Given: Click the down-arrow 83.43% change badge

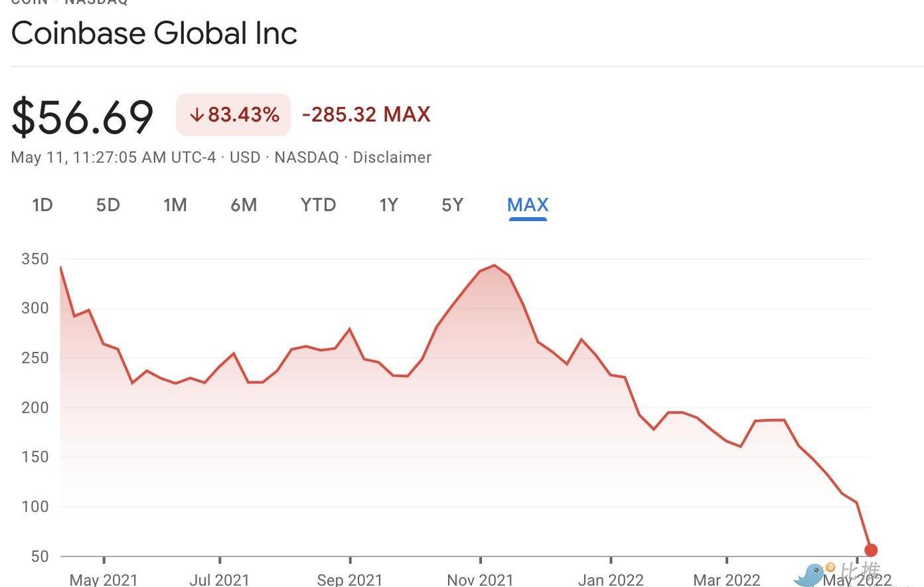Looking at the screenshot, I should point(233,115).
